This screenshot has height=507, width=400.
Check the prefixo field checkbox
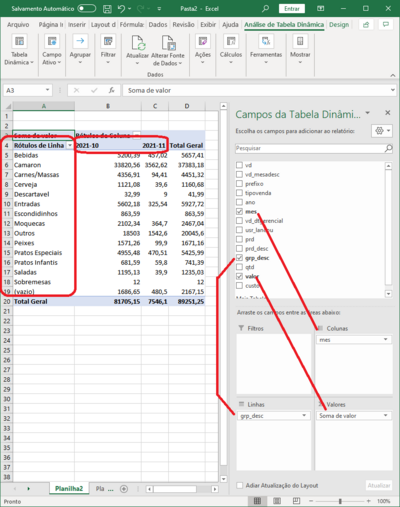pyautogui.click(x=239, y=184)
